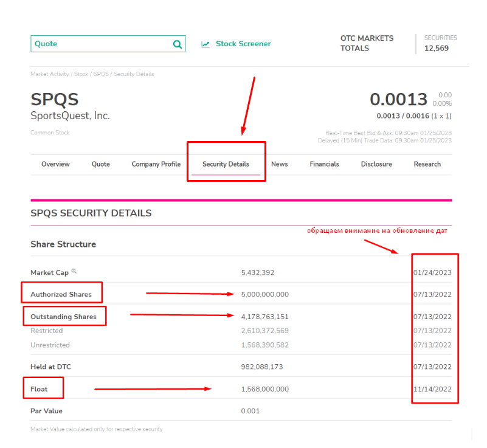Click the Unrestricted label
487x448 pixels.
click(x=50, y=345)
